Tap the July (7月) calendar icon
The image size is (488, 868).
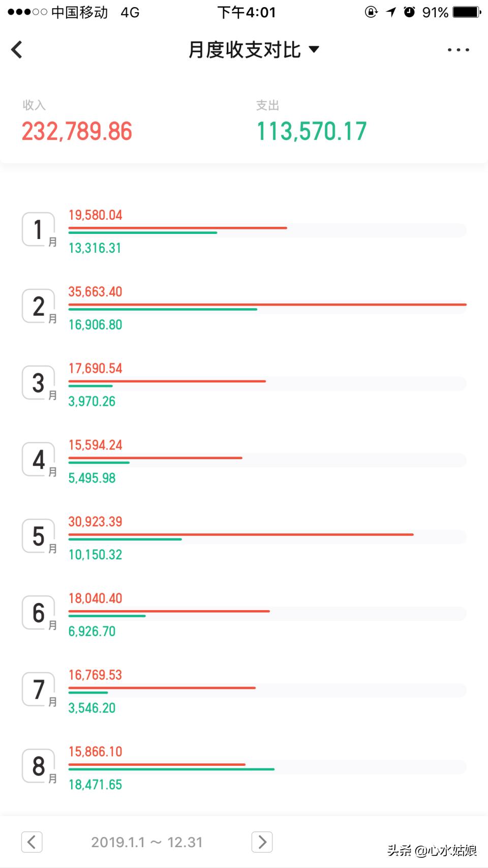click(38, 690)
